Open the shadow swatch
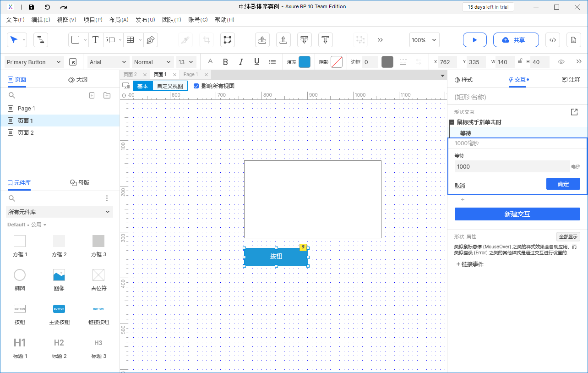The width and height of the screenshot is (588, 373). [337, 62]
